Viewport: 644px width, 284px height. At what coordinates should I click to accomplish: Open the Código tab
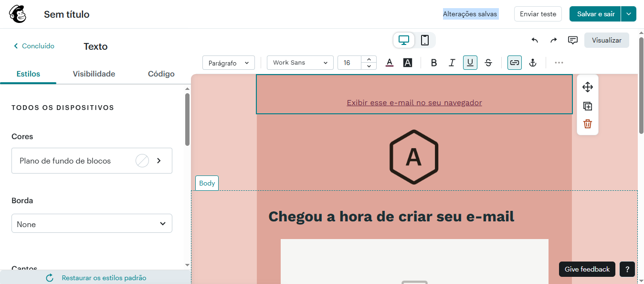coord(161,74)
